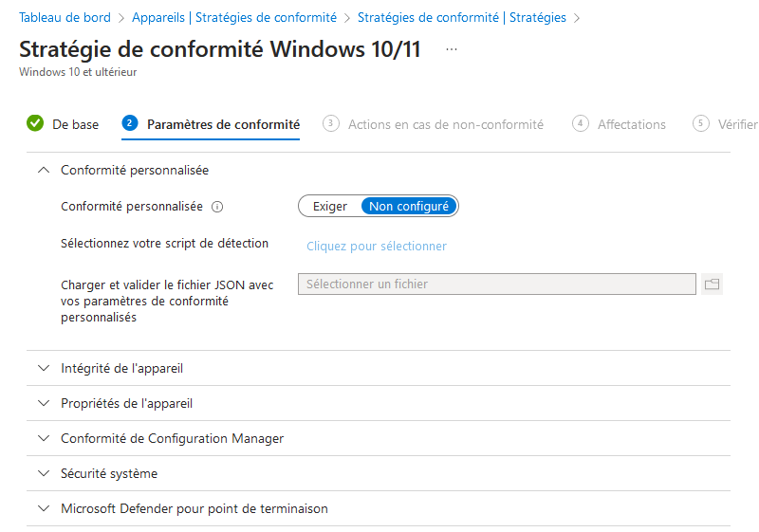Go to Actions en cas de non-conformité tab
Viewport: 759px width, 532px height.
(445, 124)
